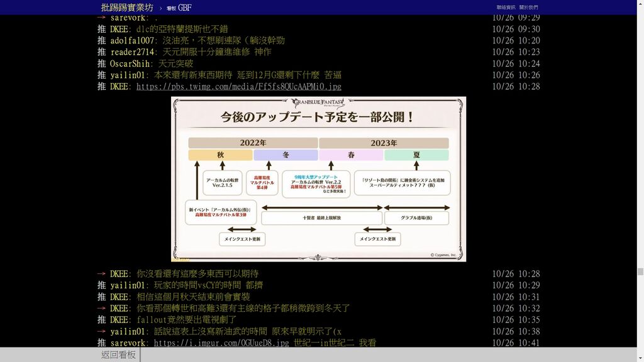Image resolution: width=644 pixels, height=362 pixels.
Task: Click comment "fallout竟然要出電視劇了"
Action: pyautogui.click(x=186, y=320)
